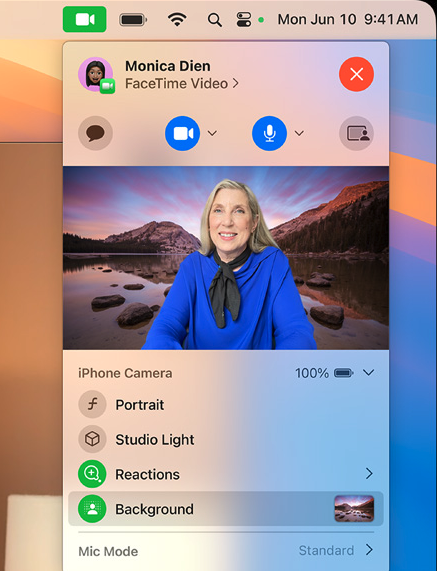Open the Mic Mode Standard setting
This screenshot has width=437, height=571.
(x=336, y=550)
